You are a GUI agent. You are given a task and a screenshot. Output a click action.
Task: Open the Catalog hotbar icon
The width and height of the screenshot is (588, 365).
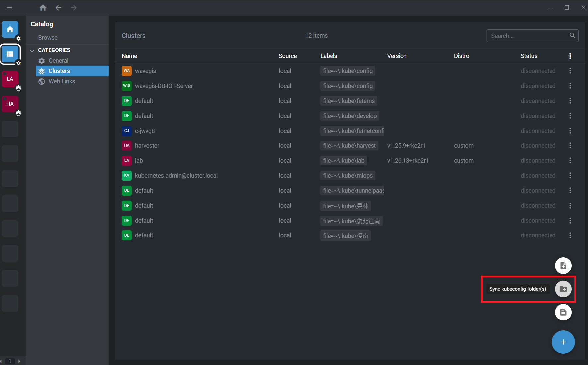tap(10, 54)
